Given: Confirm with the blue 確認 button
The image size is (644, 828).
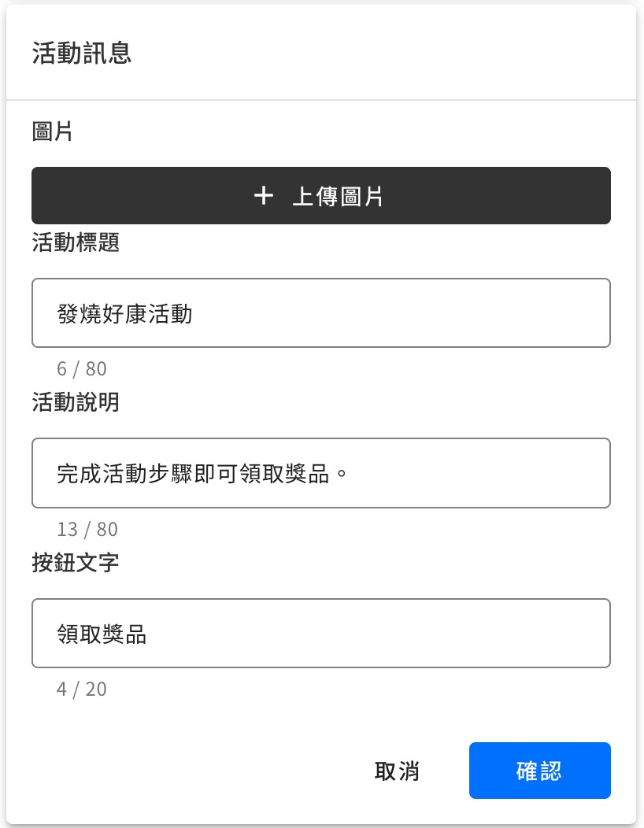Looking at the screenshot, I should pos(539,771).
